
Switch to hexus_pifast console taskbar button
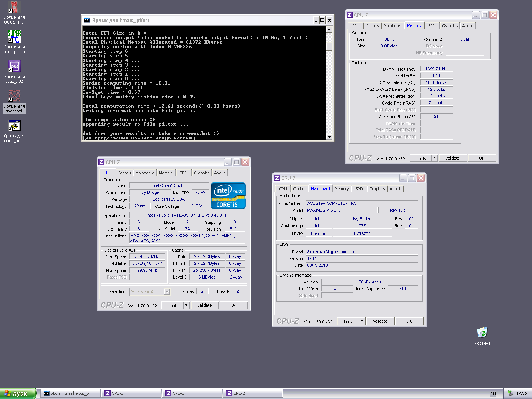70,393
